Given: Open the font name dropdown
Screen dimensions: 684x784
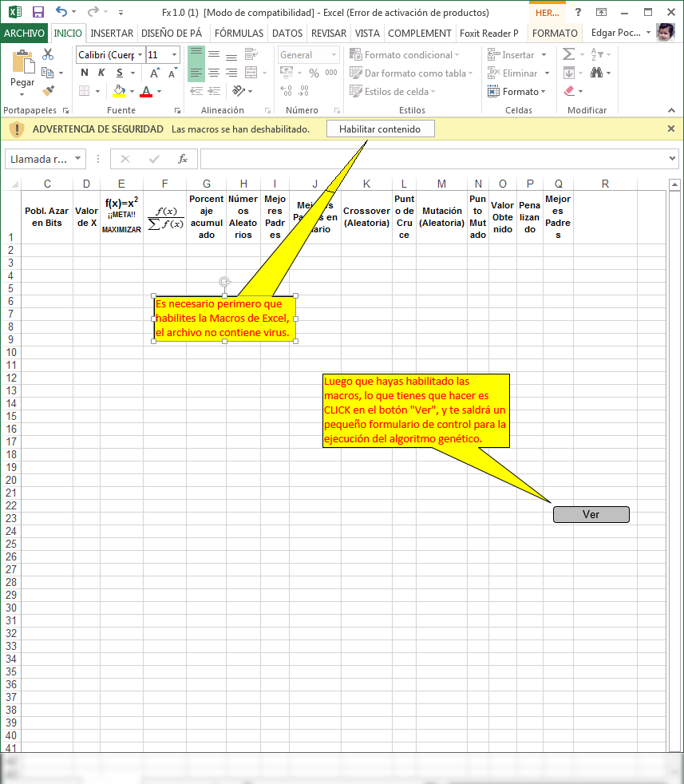Looking at the screenshot, I should [140, 55].
